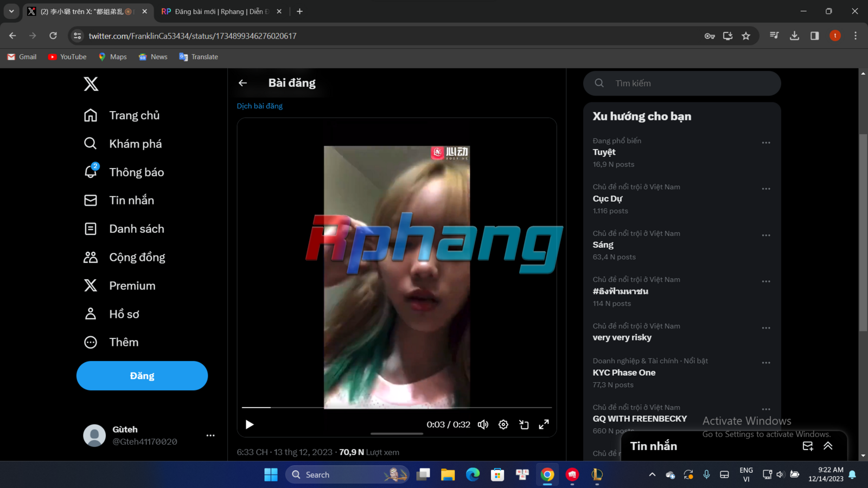Open Translate bookmark
868x488 pixels.
[x=199, y=57]
